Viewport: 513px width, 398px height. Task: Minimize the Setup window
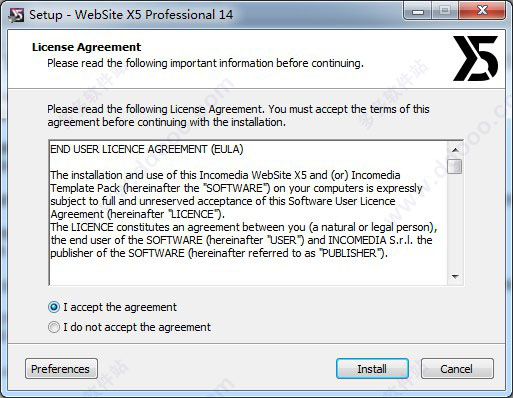[x=418, y=12]
